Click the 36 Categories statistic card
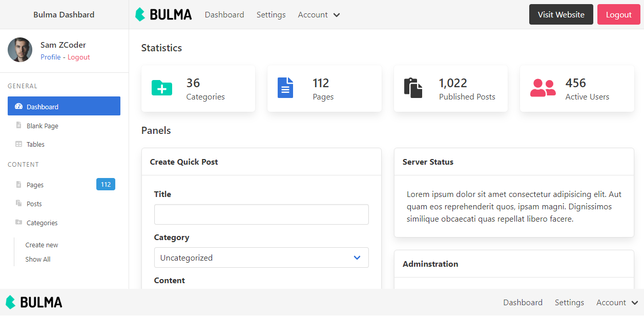The image size is (644, 316). (198, 88)
